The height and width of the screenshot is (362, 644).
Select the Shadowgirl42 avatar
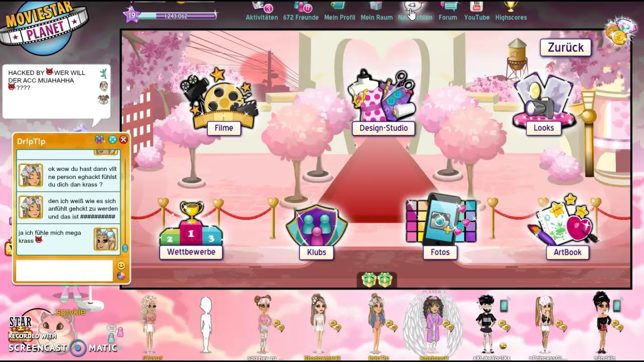click(x=318, y=323)
